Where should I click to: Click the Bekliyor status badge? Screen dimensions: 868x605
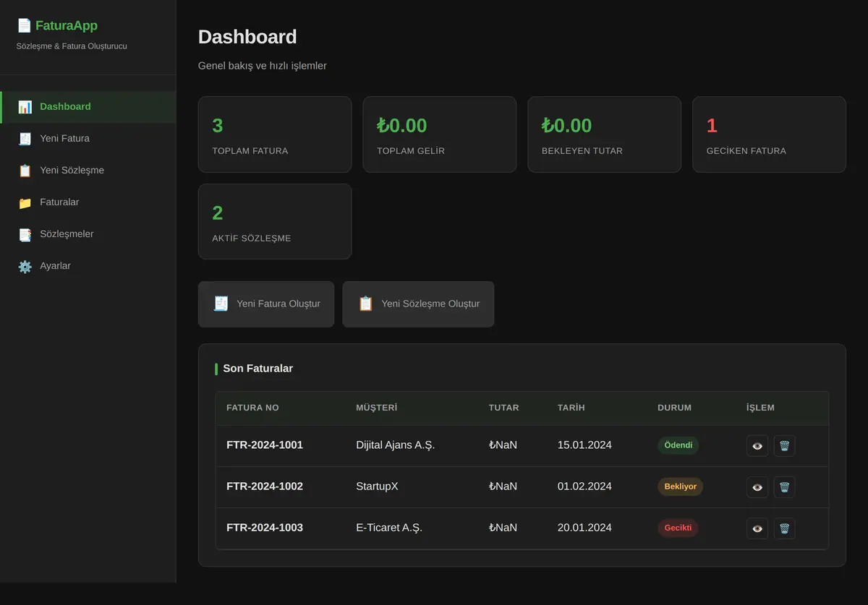tap(681, 486)
